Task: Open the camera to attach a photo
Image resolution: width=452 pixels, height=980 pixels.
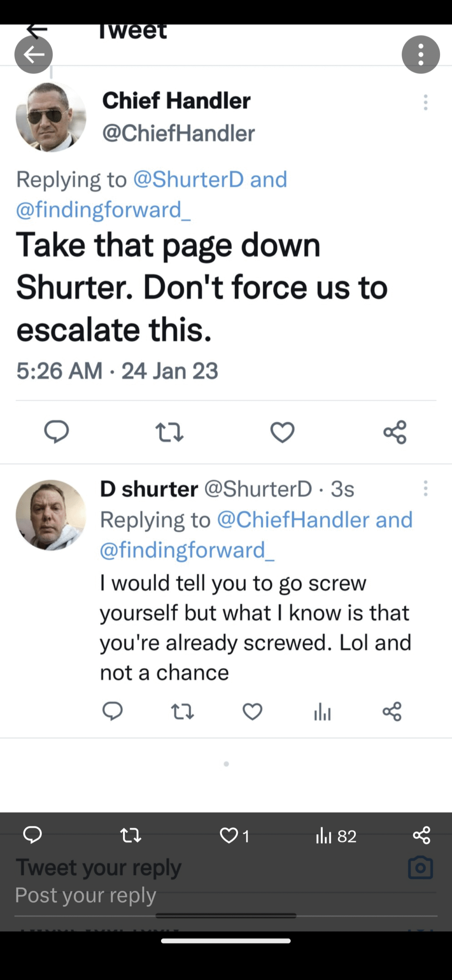Action: pyautogui.click(x=420, y=867)
